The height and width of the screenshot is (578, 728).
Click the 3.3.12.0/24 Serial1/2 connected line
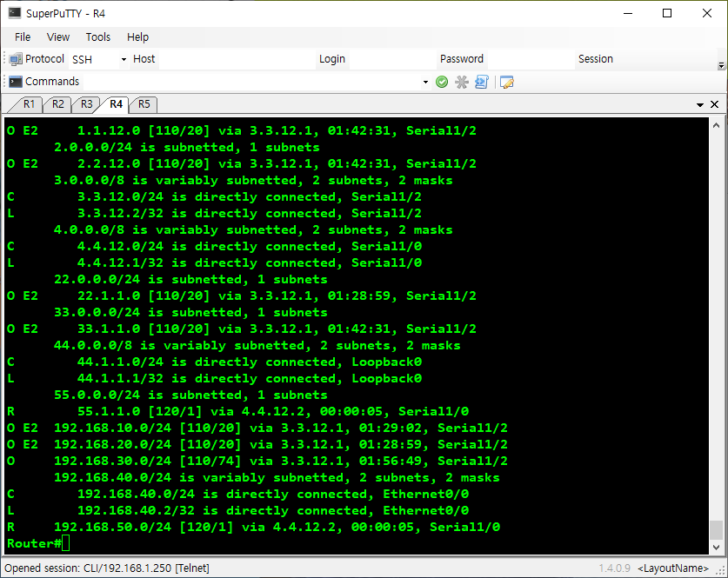click(214, 196)
